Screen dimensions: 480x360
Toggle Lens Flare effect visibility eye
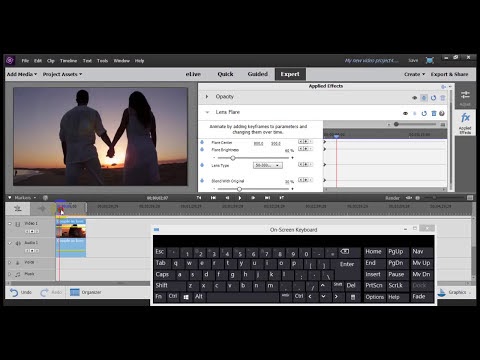point(405,114)
